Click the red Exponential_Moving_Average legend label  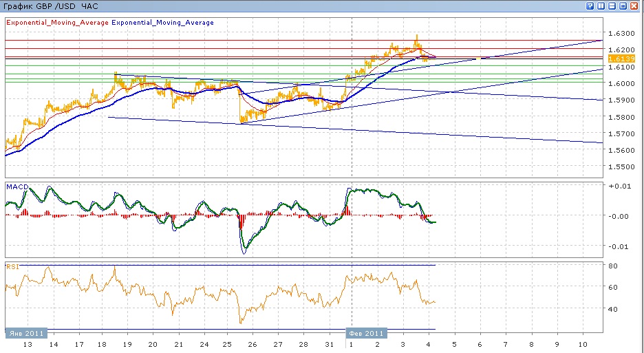tap(57, 23)
